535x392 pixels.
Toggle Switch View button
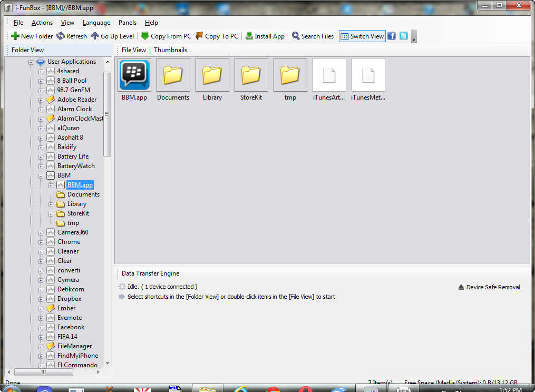[x=362, y=36]
